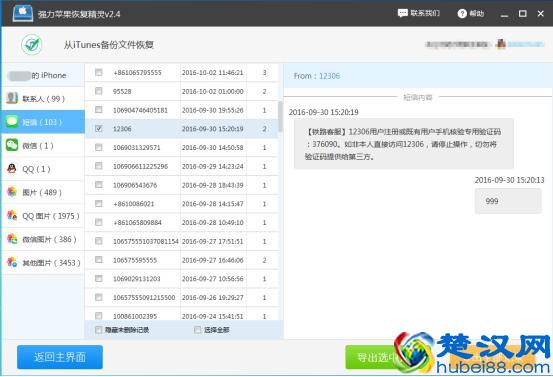Click number 1069029131203 in list

(136, 279)
